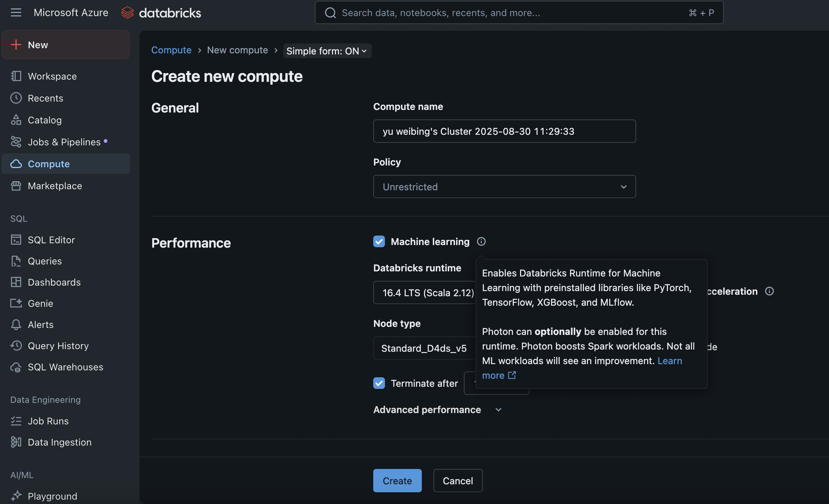Click the SQL Warehouses icon
The image size is (829, 504).
coord(16,367)
